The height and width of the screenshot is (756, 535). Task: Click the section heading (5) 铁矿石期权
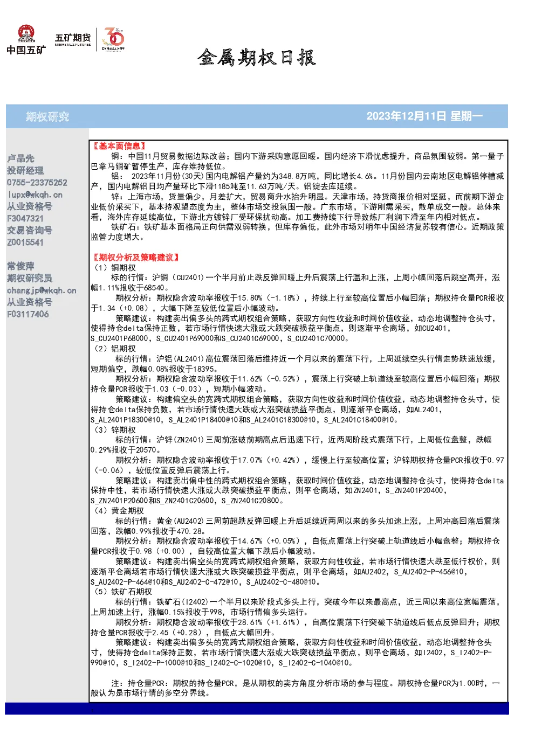pos(122,592)
